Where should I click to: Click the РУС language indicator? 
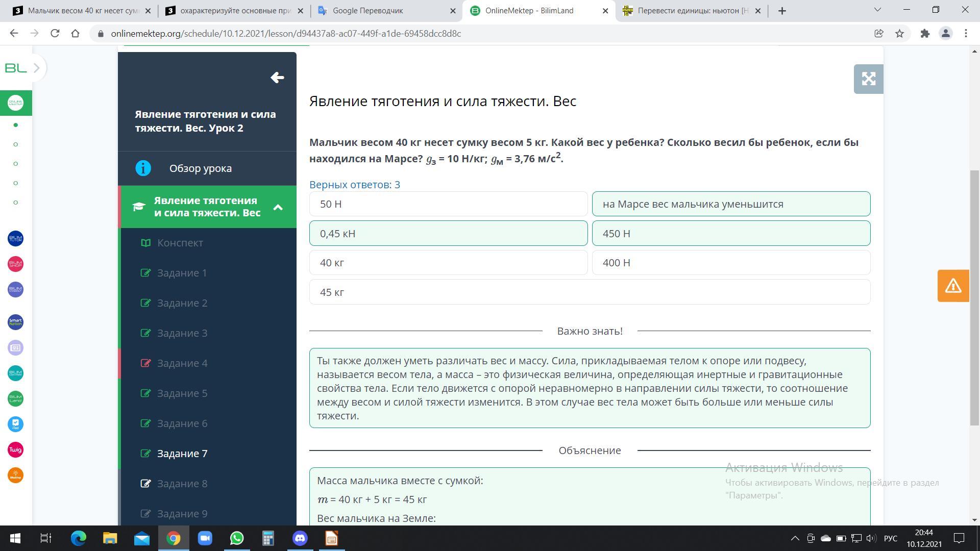coord(890,538)
